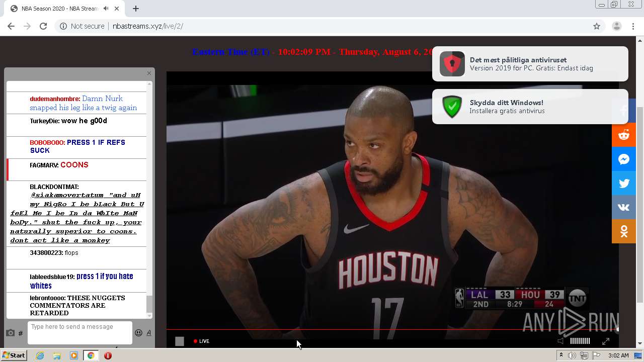
Task: Go back using browser back arrow
Action: point(11,26)
